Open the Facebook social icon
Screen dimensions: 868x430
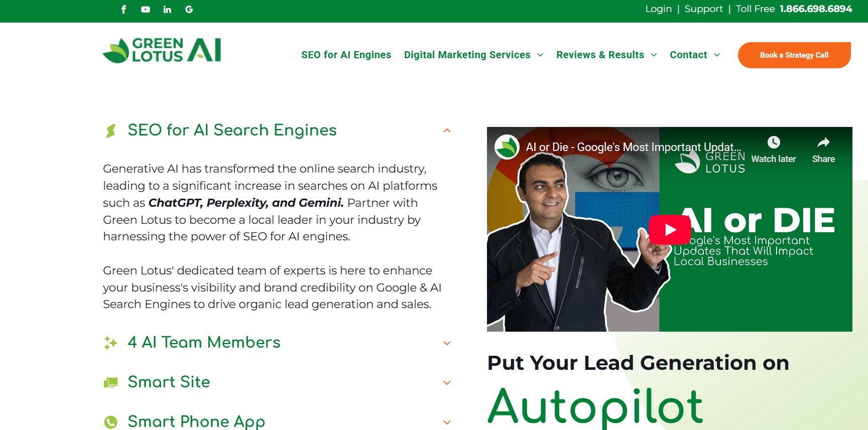123,10
